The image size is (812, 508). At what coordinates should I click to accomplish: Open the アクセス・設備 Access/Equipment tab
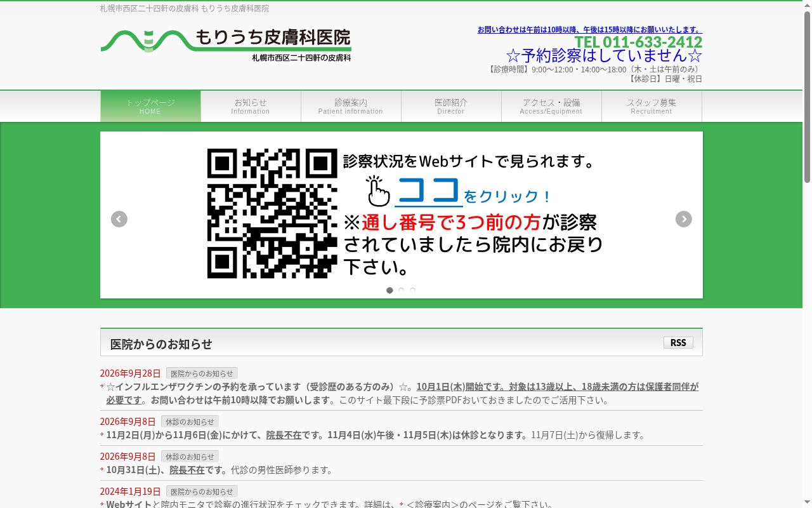(x=551, y=106)
